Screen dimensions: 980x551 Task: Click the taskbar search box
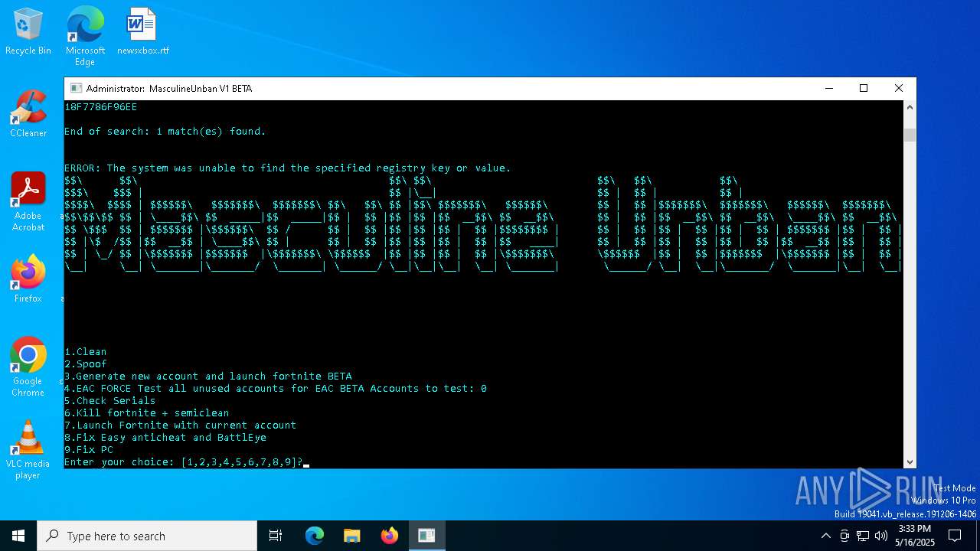(147, 536)
